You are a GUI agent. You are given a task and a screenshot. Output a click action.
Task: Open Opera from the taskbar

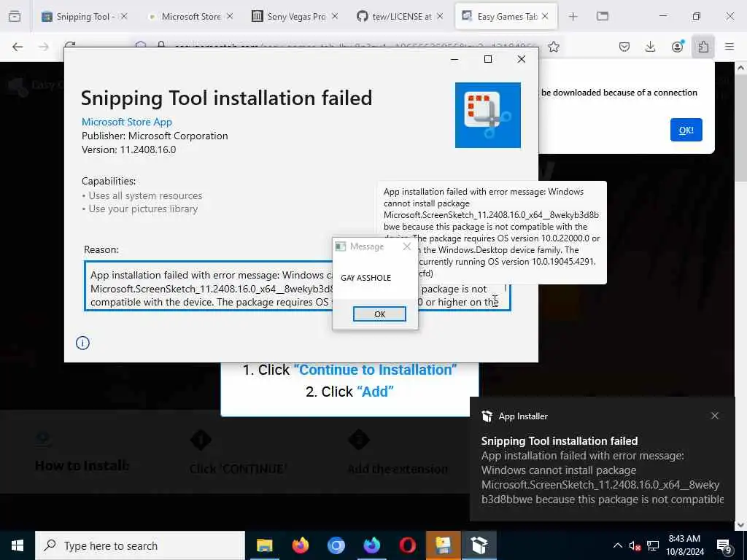[x=407, y=545]
